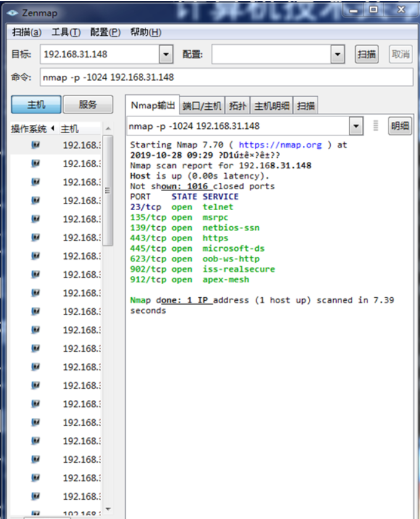Expand the scan output selector dropdown arrow
This screenshot has width=420, height=519.
(x=356, y=126)
